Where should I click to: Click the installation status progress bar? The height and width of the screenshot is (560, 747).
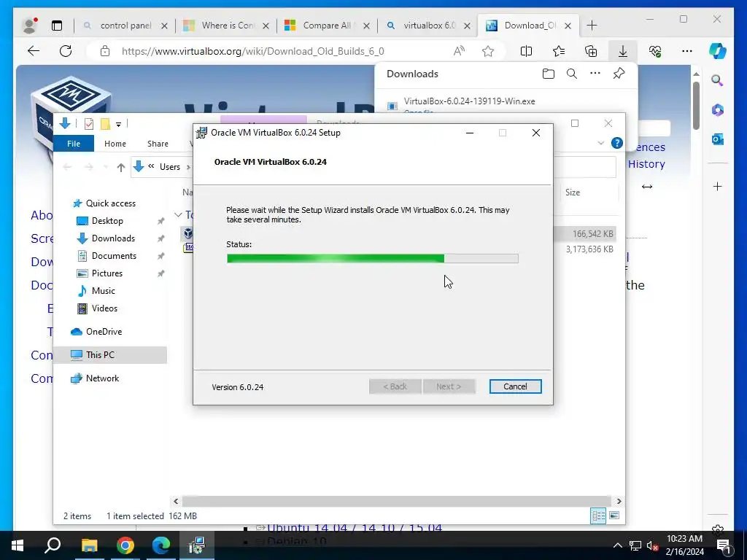pyautogui.click(x=372, y=259)
